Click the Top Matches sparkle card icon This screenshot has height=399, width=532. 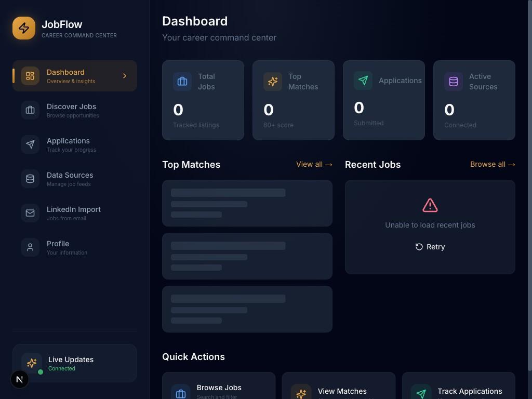pos(273,82)
